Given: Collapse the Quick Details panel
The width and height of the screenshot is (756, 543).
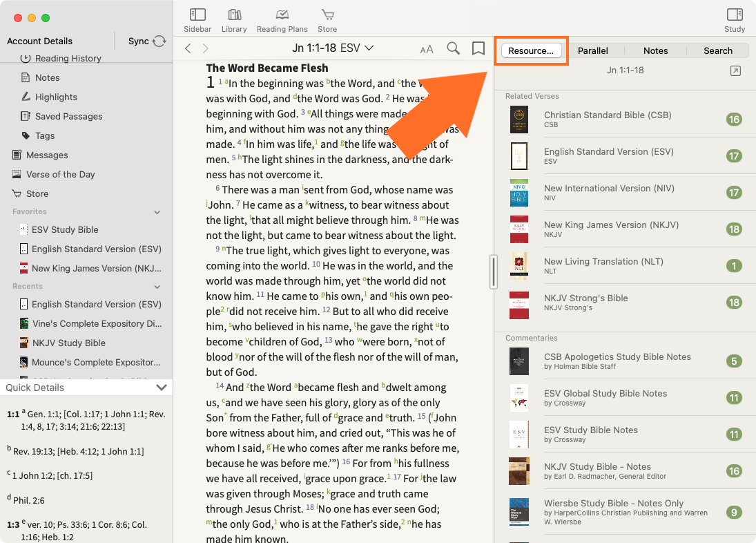Looking at the screenshot, I should 162,388.
